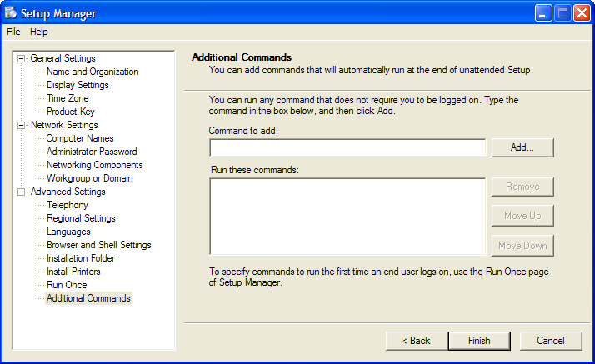Open the File menu
This screenshot has width=595, height=364.
click(x=13, y=32)
